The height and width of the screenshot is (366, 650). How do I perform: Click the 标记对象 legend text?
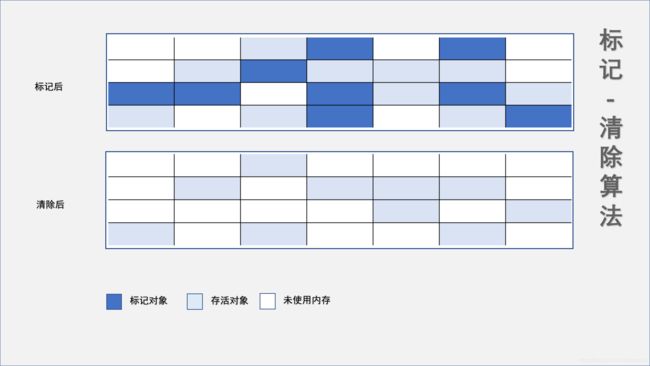(x=148, y=301)
